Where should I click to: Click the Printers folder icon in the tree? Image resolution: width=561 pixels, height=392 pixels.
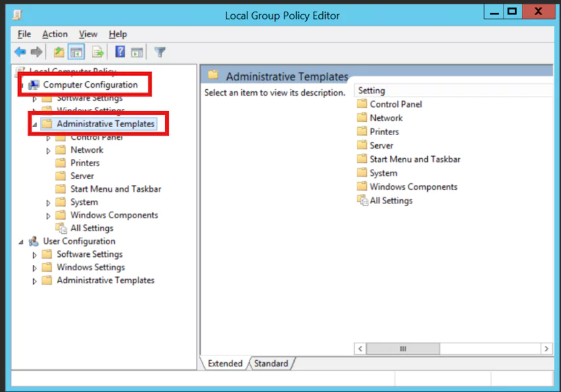pos(60,163)
